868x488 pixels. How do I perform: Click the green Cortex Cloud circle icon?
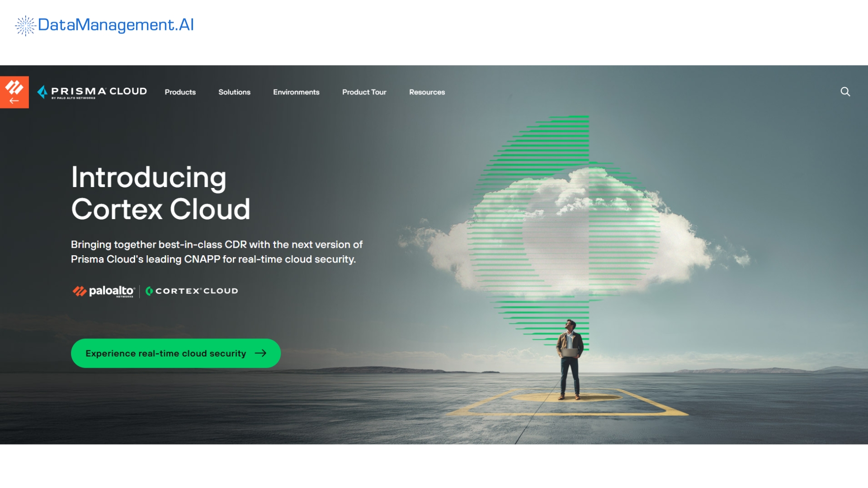tap(149, 291)
